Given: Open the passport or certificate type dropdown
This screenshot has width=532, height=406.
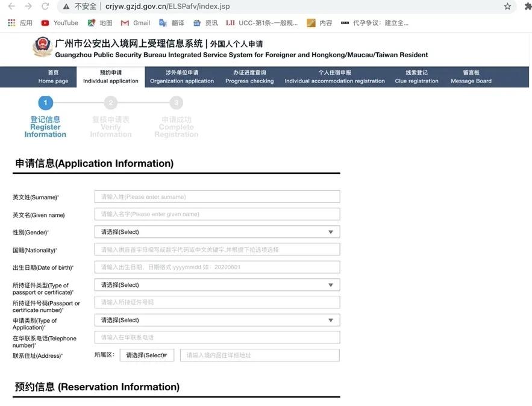Looking at the screenshot, I should 217,285.
